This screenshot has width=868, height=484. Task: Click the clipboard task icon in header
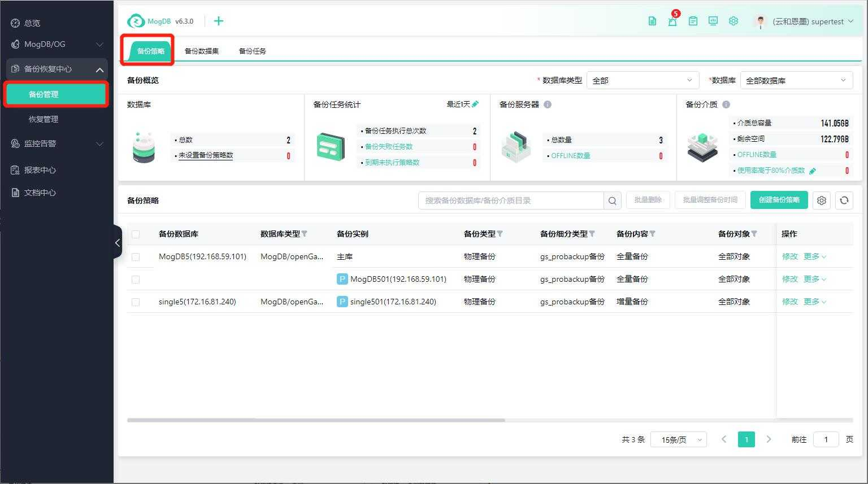693,21
